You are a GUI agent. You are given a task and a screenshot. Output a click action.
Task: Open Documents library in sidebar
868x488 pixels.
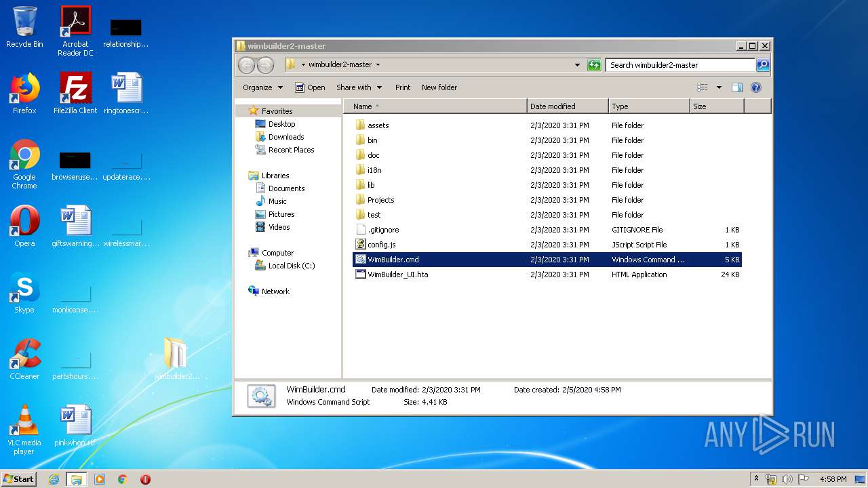coord(286,188)
